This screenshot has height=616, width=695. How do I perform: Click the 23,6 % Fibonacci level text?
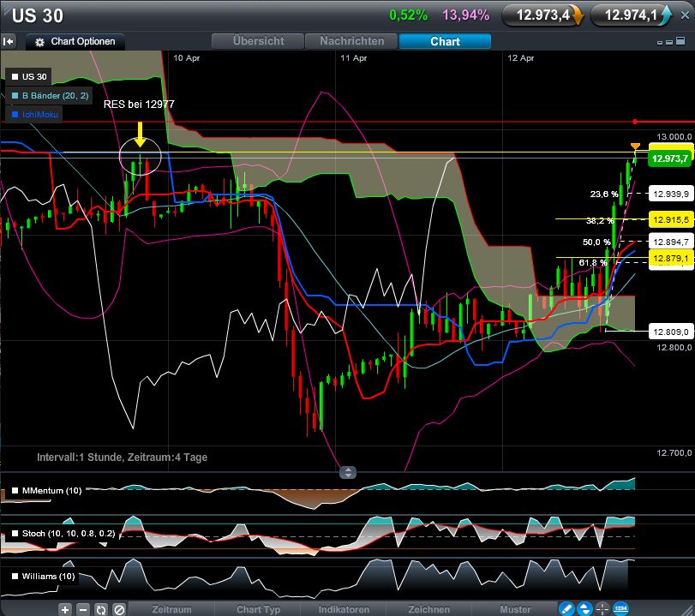click(603, 194)
